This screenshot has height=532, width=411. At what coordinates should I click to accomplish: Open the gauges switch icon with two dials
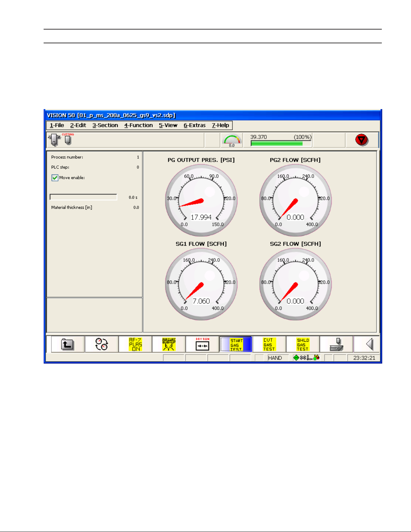click(x=101, y=344)
